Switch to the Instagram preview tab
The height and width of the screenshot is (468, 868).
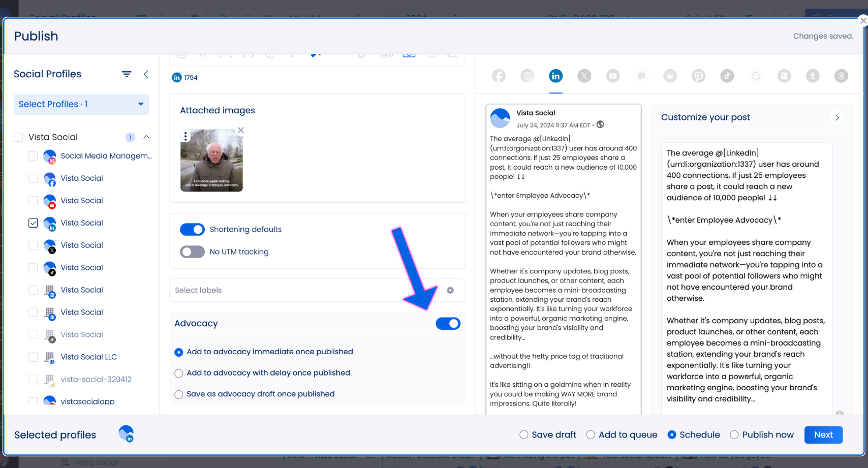[x=527, y=76]
